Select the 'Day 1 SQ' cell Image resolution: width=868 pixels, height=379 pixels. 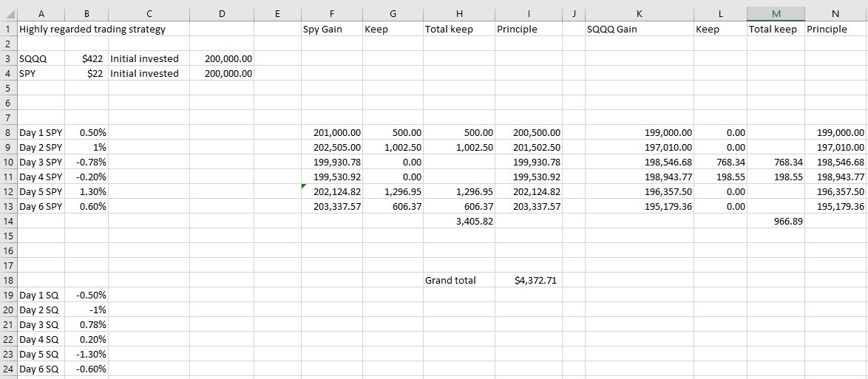pyautogui.click(x=41, y=295)
